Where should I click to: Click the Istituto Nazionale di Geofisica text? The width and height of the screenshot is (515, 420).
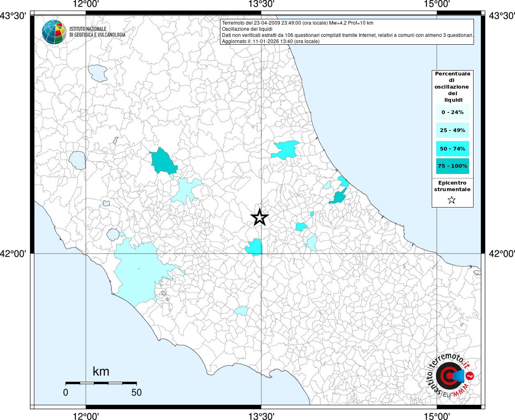pos(97,32)
